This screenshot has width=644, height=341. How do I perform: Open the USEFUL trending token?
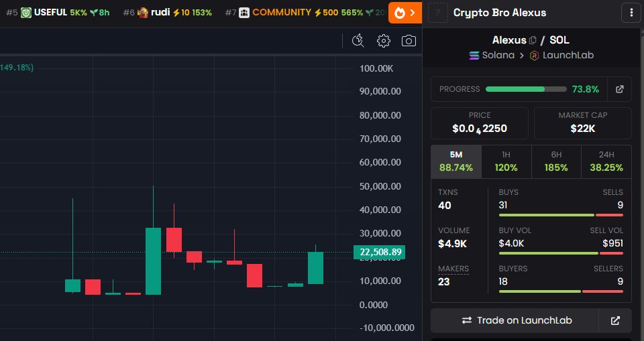[58, 13]
